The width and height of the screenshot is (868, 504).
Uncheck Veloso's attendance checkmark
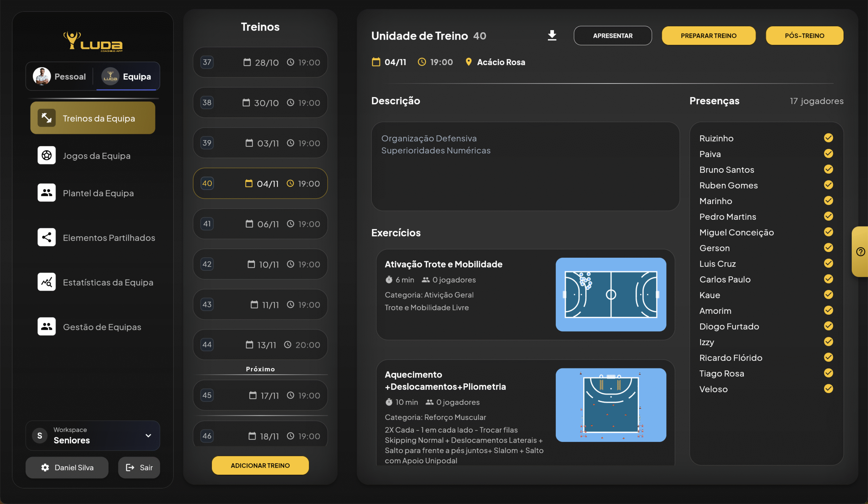click(x=828, y=389)
